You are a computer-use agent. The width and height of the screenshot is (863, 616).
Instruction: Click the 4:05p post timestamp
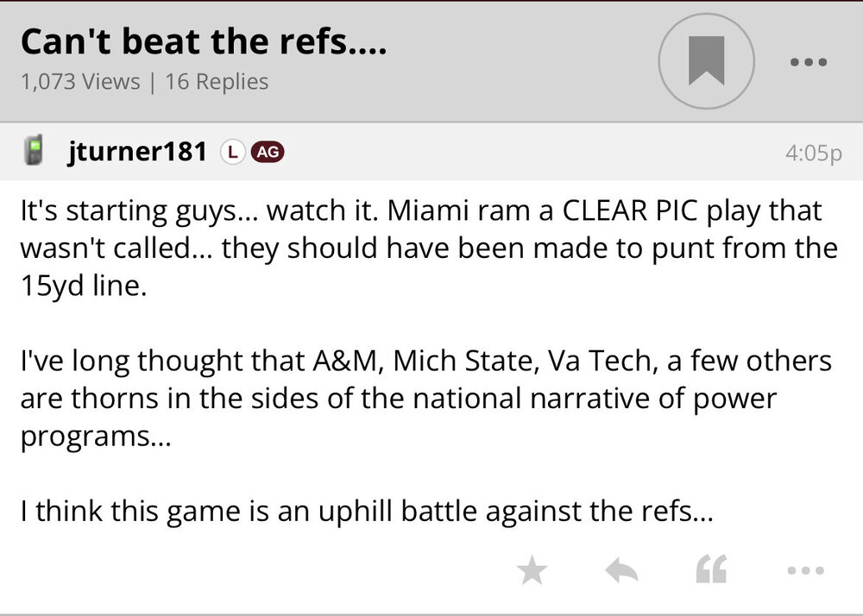pyautogui.click(x=813, y=153)
